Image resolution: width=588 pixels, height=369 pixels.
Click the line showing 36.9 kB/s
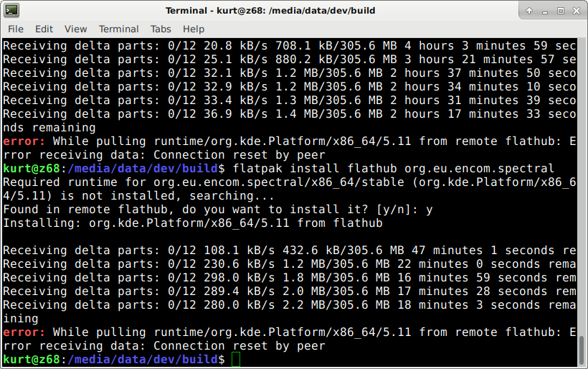pyautogui.click(x=290, y=113)
